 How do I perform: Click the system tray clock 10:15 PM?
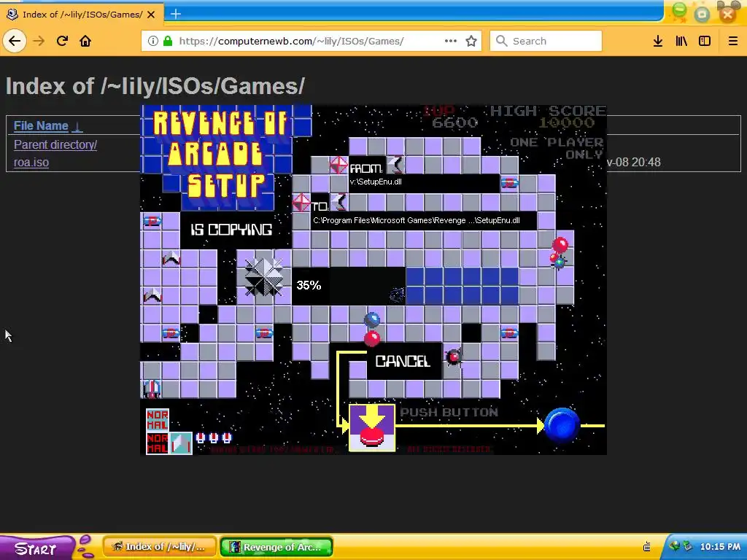(720, 547)
